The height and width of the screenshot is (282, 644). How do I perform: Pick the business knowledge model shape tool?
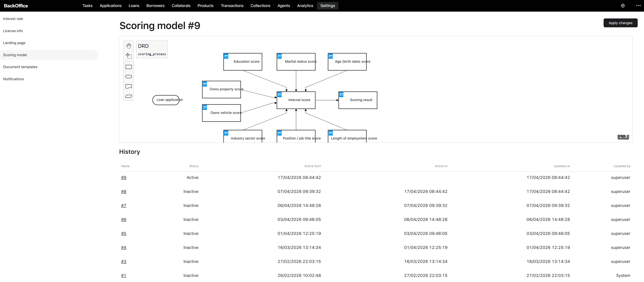coord(129,96)
